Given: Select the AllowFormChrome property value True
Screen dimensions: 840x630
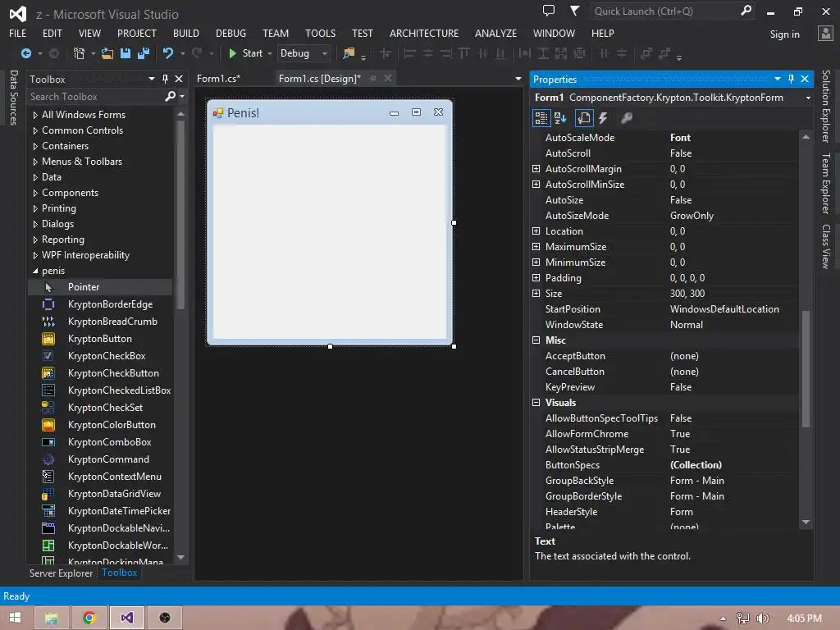Looking at the screenshot, I should [x=680, y=434].
